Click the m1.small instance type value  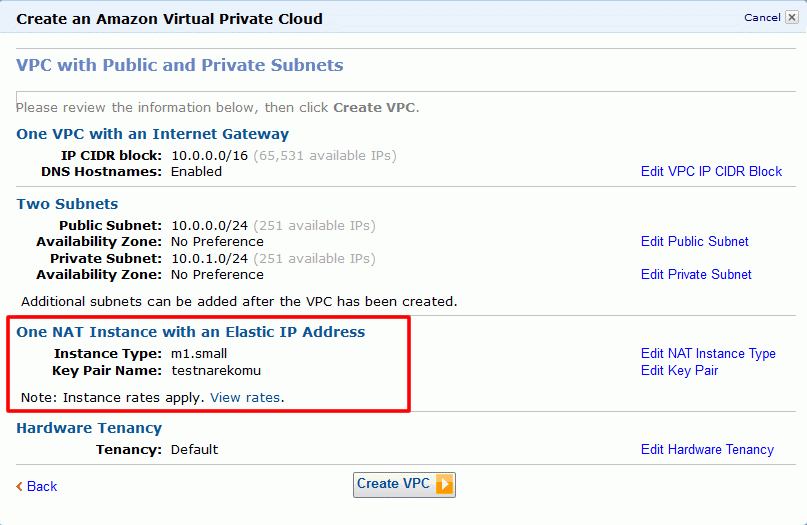pyautogui.click(x=199, y=354)
